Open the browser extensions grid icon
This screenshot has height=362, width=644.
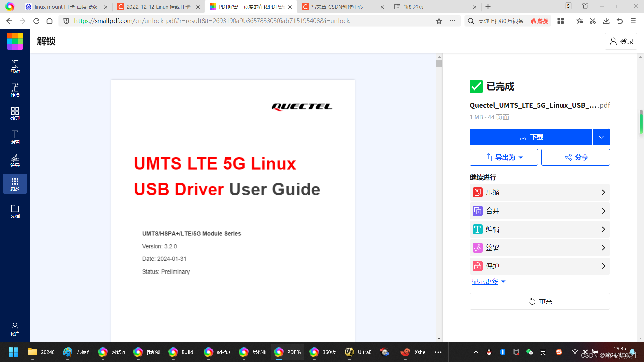[x=560, y=21]
